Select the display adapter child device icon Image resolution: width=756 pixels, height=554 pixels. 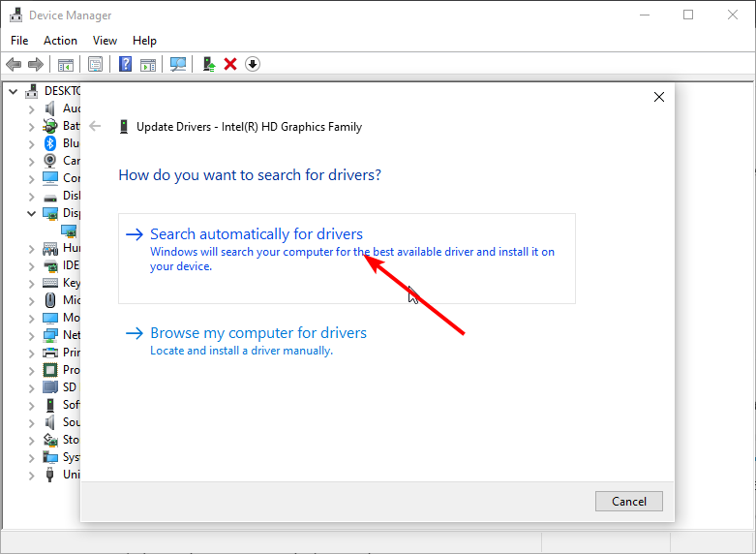69,231
